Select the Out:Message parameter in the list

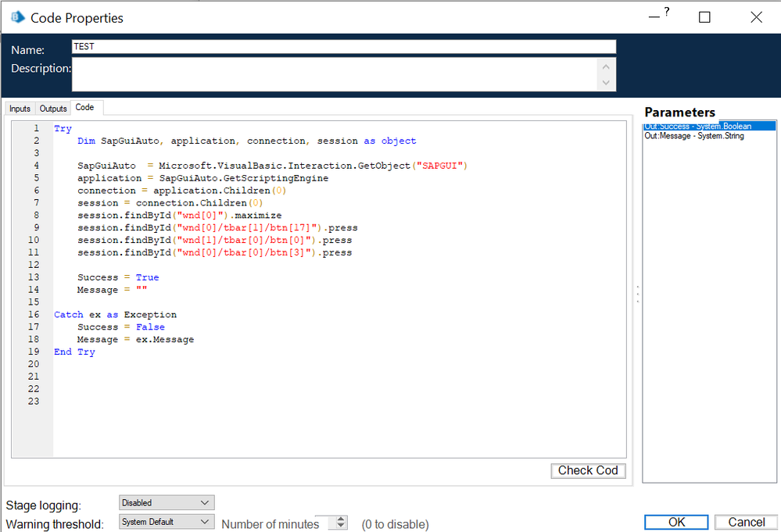pyautogui.click(x=694, y=136)
